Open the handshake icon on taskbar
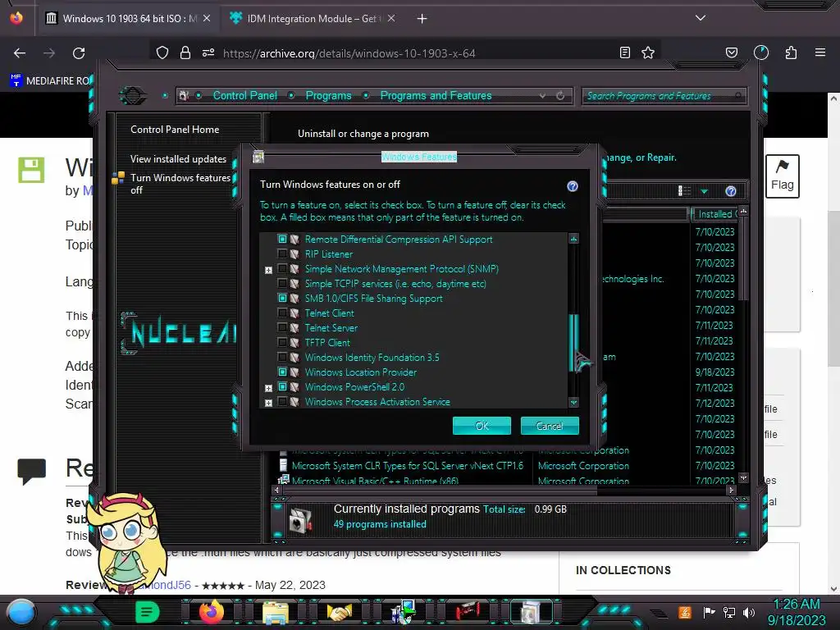The height and width of the screenshot is (630, 840). click(x=339, y=612)
